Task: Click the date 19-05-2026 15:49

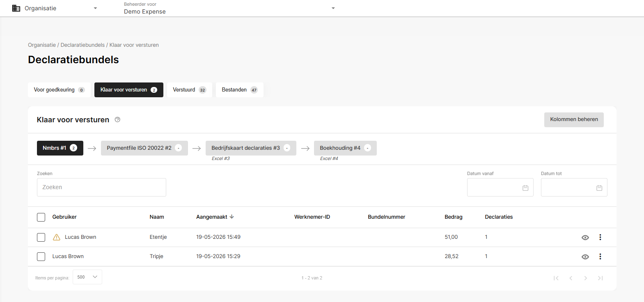Action: click(x=218, y=237)
